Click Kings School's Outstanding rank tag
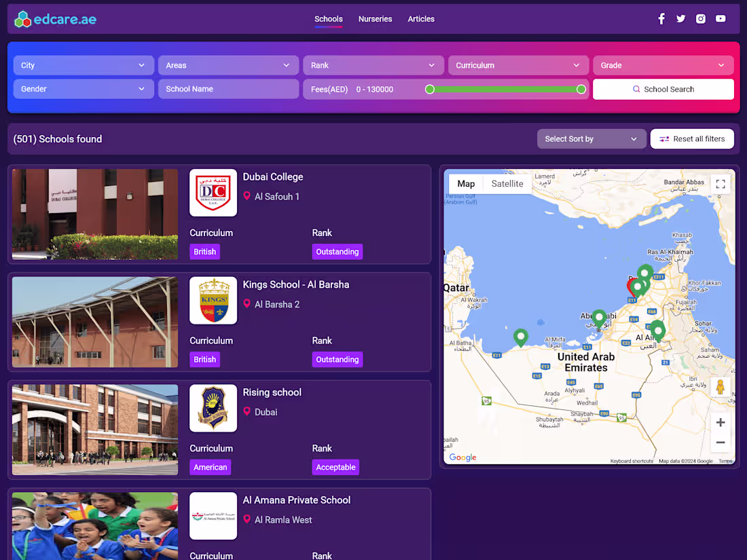The height and width of the screenshot is (560, 747). [338, 360]
